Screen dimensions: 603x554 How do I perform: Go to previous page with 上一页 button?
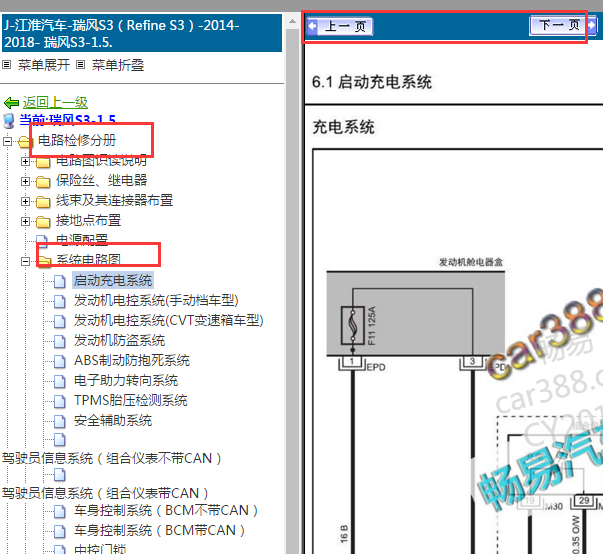pos(340,27)
